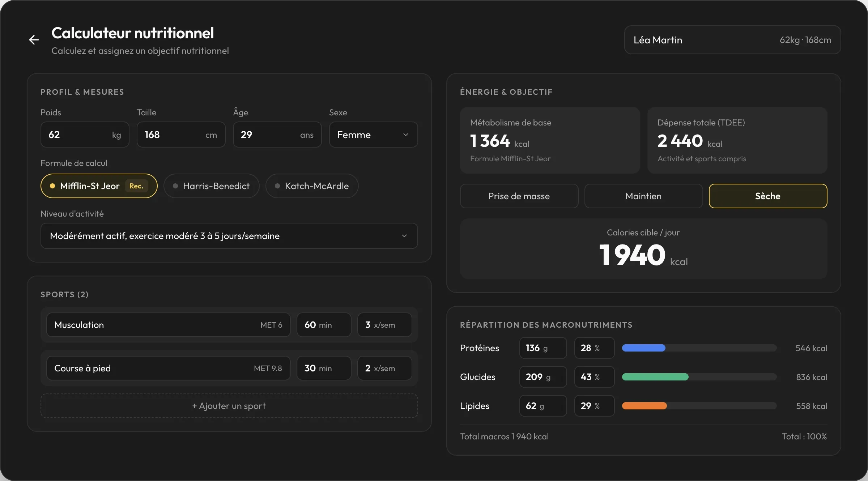Click the 546 kcal protein value
This screenshot has width=868, height=481.
(811, 348)
